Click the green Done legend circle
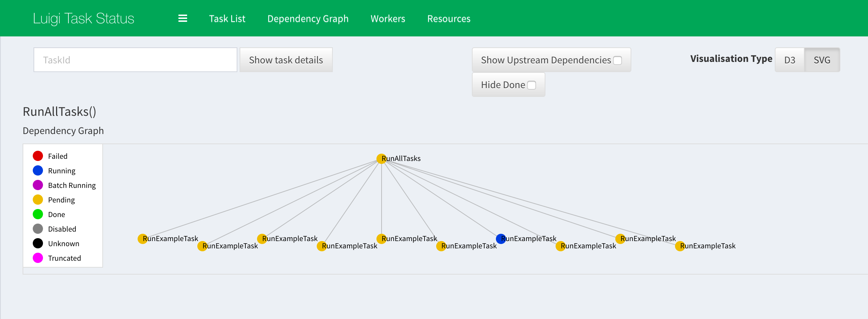This screenshot has width=868, height=319. pos(38,214)
